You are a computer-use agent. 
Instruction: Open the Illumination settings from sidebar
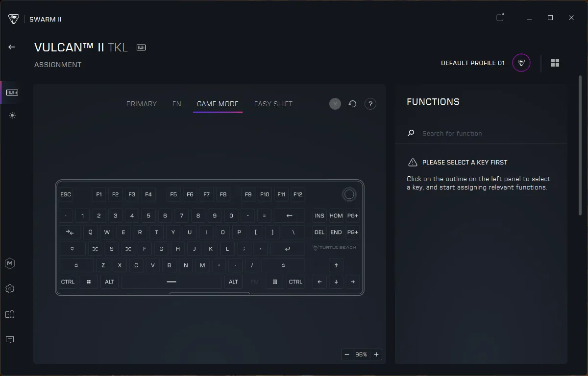12,116
